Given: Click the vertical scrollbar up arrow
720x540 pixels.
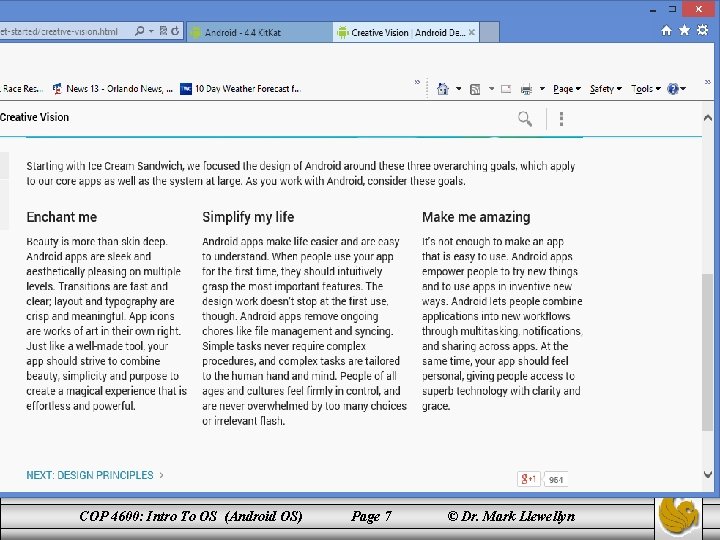Looking at the screenshot, I should coord(708,118).
